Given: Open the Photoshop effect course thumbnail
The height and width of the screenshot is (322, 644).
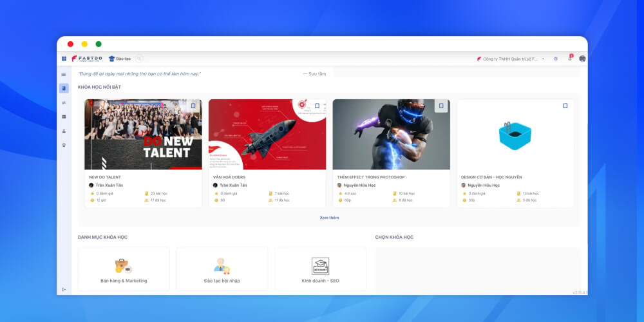Looking at the screenshot, I should [x=392, y=135].
